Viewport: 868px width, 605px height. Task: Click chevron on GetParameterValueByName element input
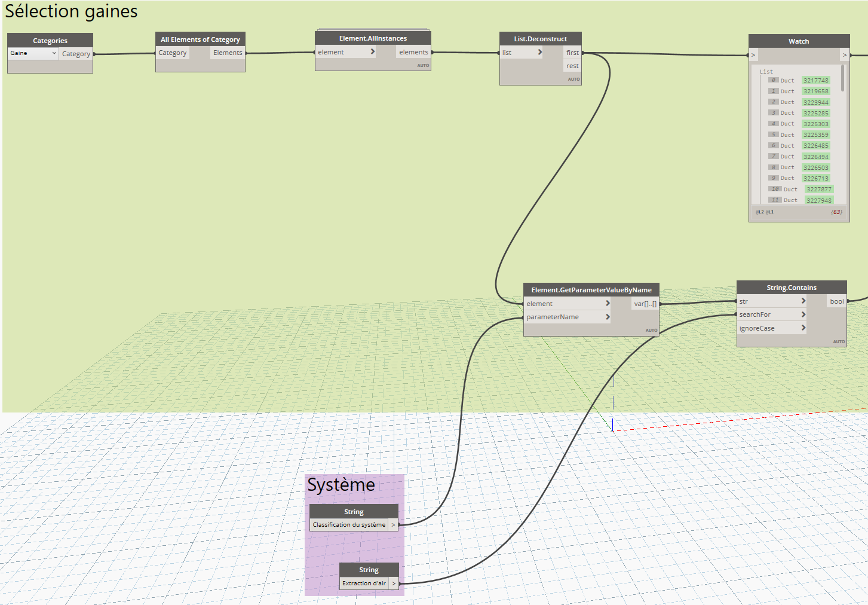click(x=608, y=304)
